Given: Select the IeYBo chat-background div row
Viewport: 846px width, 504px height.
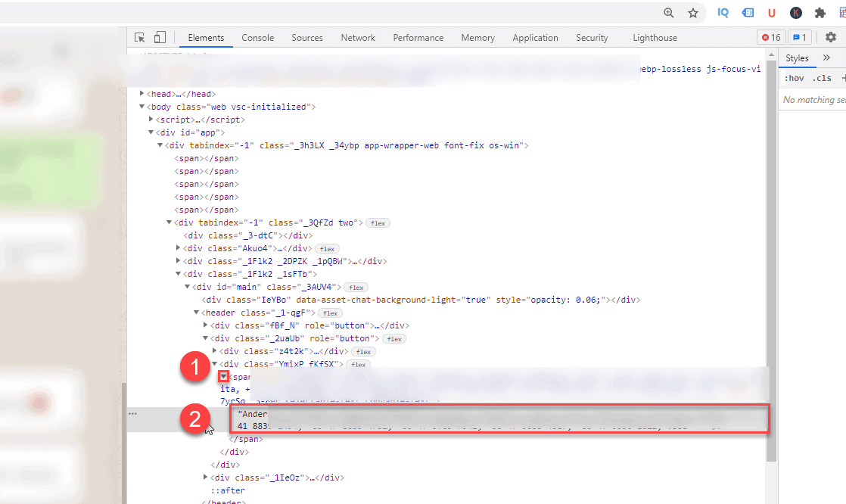Looking at the screenshot, I should 421,300.
